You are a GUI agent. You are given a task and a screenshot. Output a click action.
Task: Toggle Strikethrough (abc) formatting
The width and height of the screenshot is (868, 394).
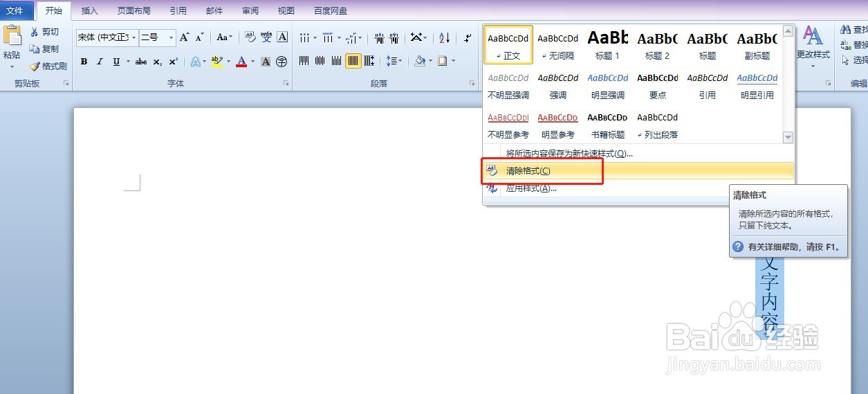[x=141, y=62]
